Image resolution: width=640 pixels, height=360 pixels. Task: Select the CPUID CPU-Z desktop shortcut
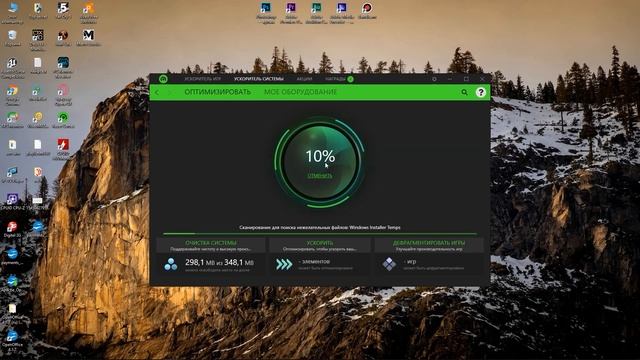click(x=12, y=202)
